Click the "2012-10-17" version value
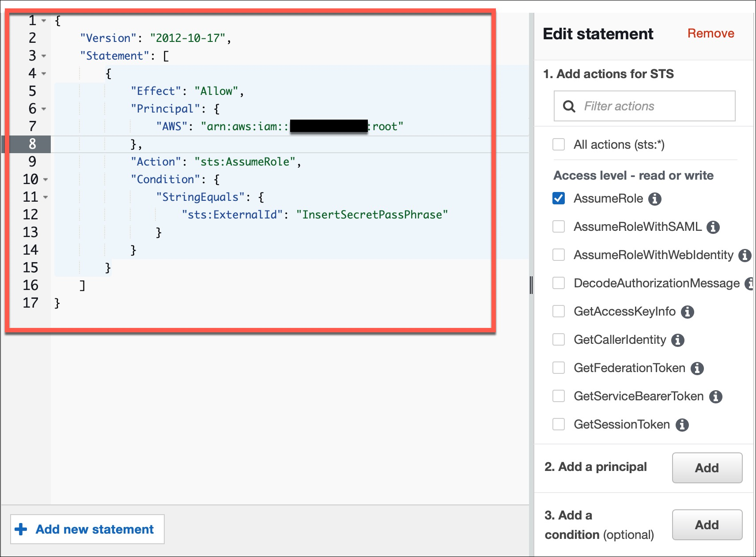 (x=188, y=38)
